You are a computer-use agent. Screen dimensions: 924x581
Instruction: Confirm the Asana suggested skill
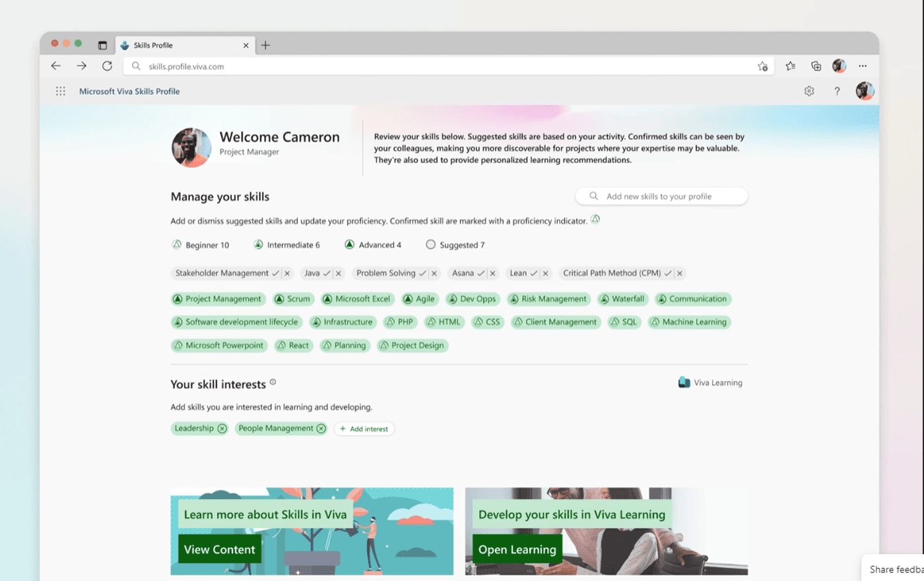coord(481,273)
